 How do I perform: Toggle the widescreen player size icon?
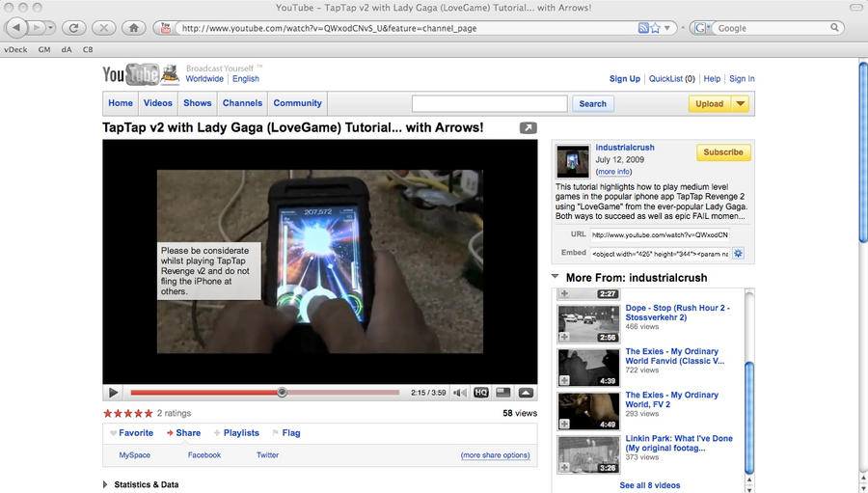point(503,393)
